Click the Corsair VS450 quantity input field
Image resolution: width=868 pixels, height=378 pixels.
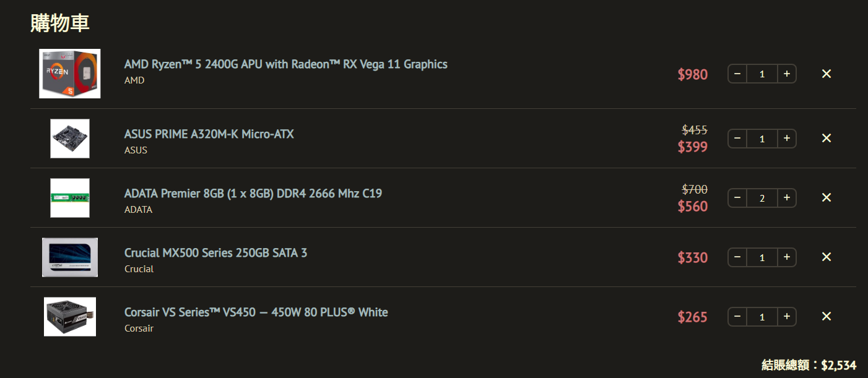762,317
